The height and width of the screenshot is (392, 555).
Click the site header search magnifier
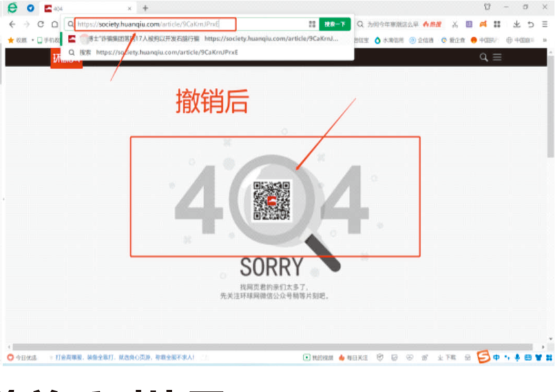point(483,57)
